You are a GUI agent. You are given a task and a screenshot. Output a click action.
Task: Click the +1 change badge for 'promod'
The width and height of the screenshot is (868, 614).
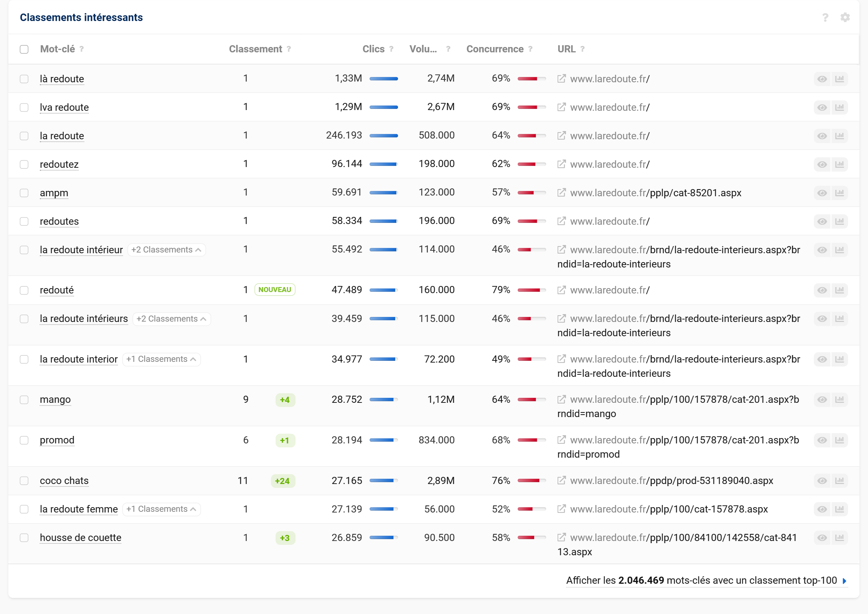coord(285,441)
